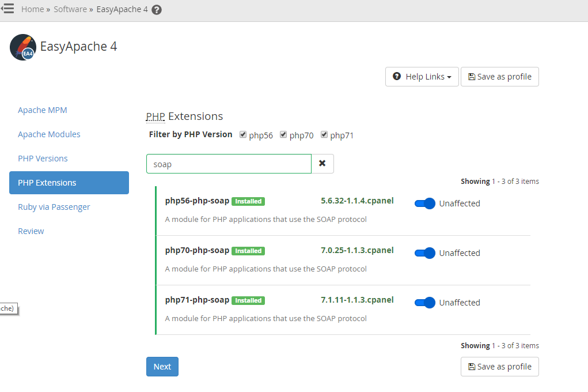Click the Next button
This screenshot has width=588, height=392.
tap(162, 367)
